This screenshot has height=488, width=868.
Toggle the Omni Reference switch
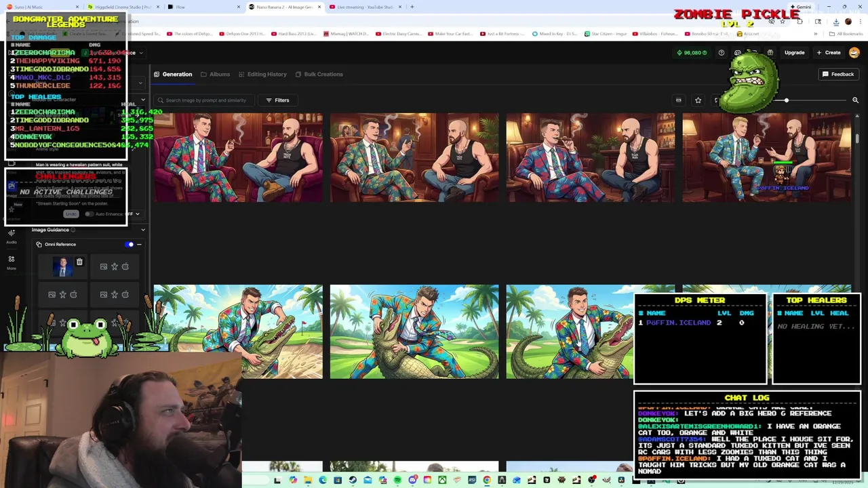tap(130, 244)
